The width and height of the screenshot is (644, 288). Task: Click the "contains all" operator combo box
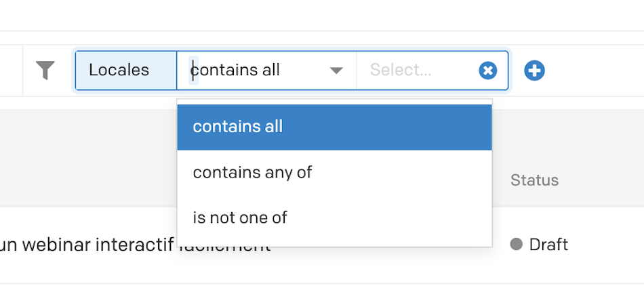tap(266, 70)
